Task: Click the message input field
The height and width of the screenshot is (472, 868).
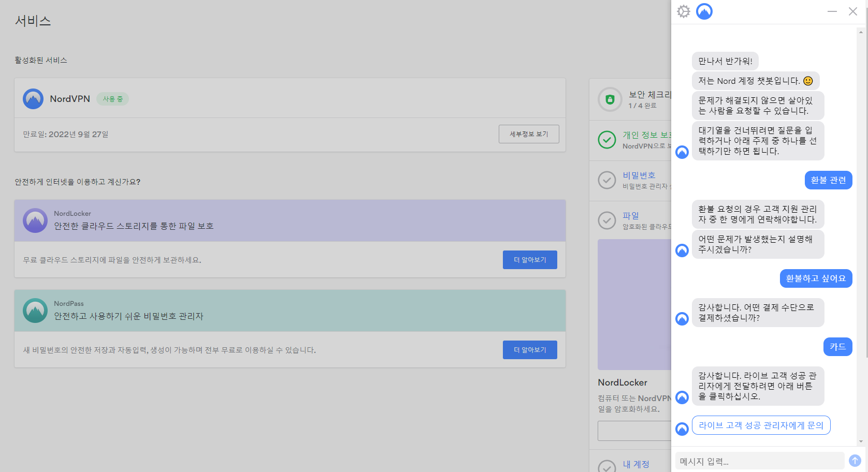Action: click(x=760, y=461)
